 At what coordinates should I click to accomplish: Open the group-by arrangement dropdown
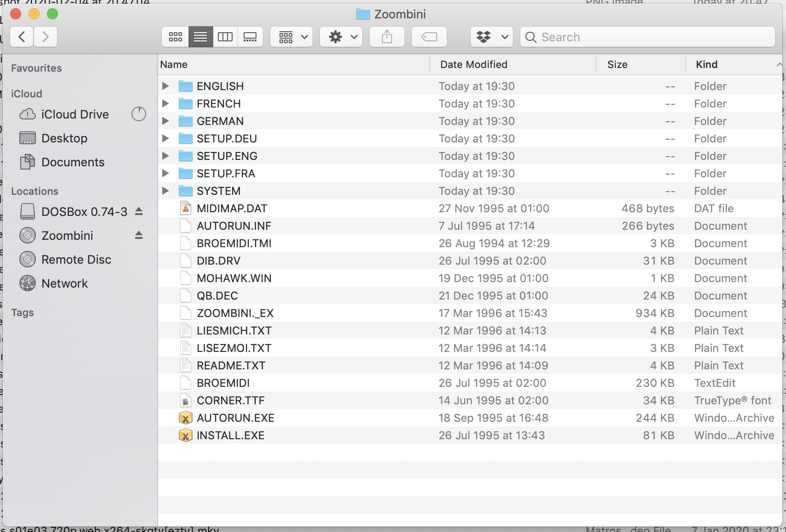coord(291,37)
